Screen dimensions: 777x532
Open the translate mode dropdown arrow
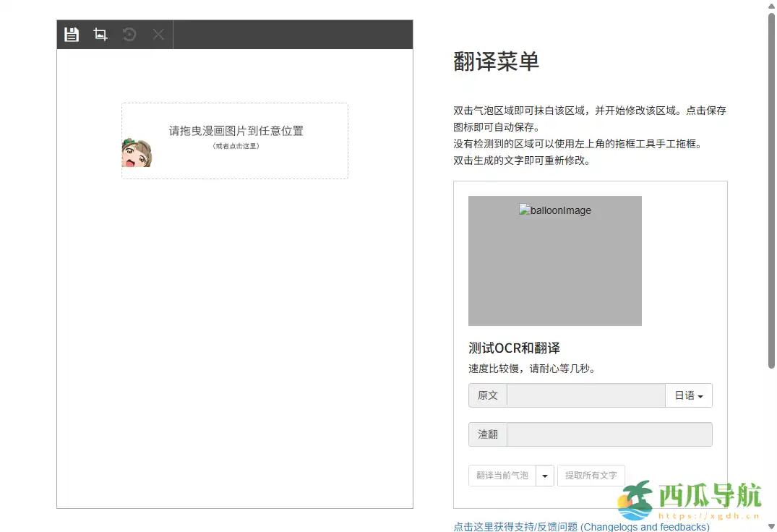(x=544, y=476)
